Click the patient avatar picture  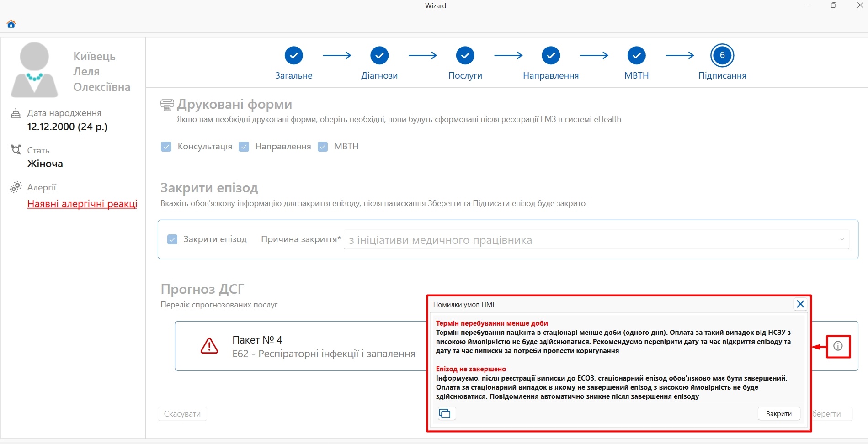click(x=34, y=70)
